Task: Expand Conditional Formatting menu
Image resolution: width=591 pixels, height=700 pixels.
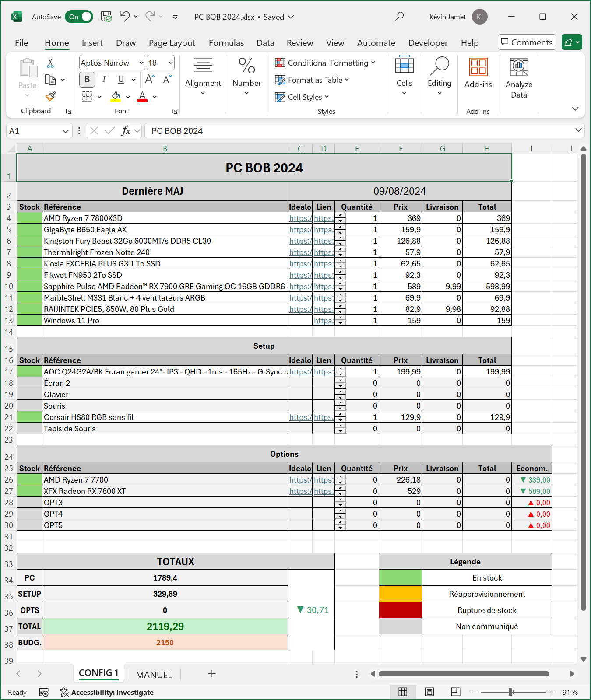Action: coord(325,63)
